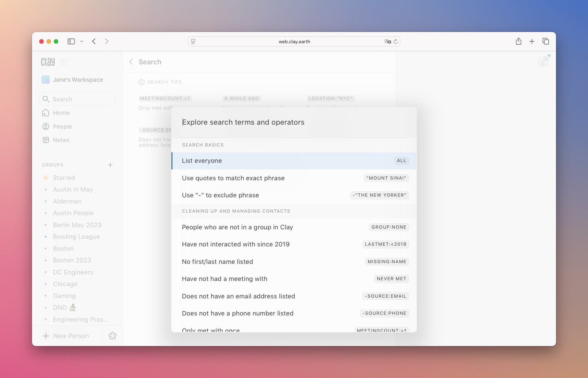Open the Starred group
588x378 pixels.
click(64, 178)
